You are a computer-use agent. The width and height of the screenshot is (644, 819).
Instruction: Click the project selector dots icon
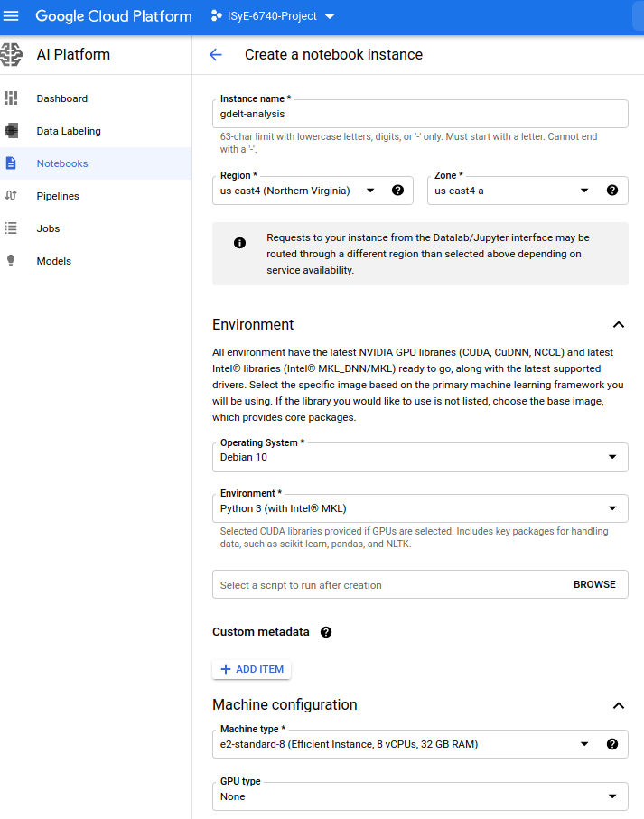216,16
